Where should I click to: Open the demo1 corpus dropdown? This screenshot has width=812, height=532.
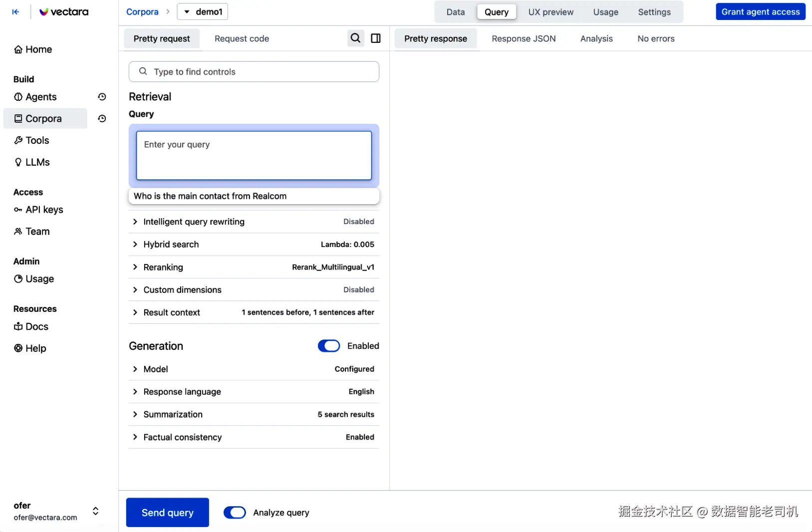[x=203, y=11]
